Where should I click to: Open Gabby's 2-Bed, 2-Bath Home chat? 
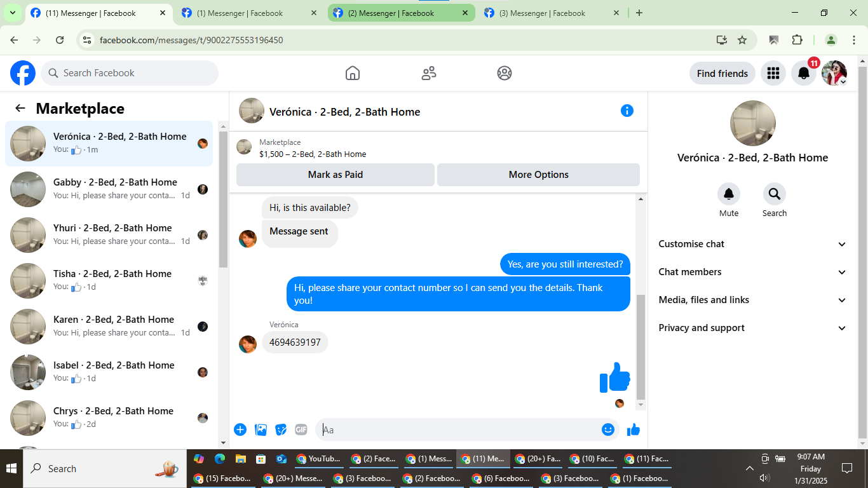pyautogui.click(x=109, y=189)
